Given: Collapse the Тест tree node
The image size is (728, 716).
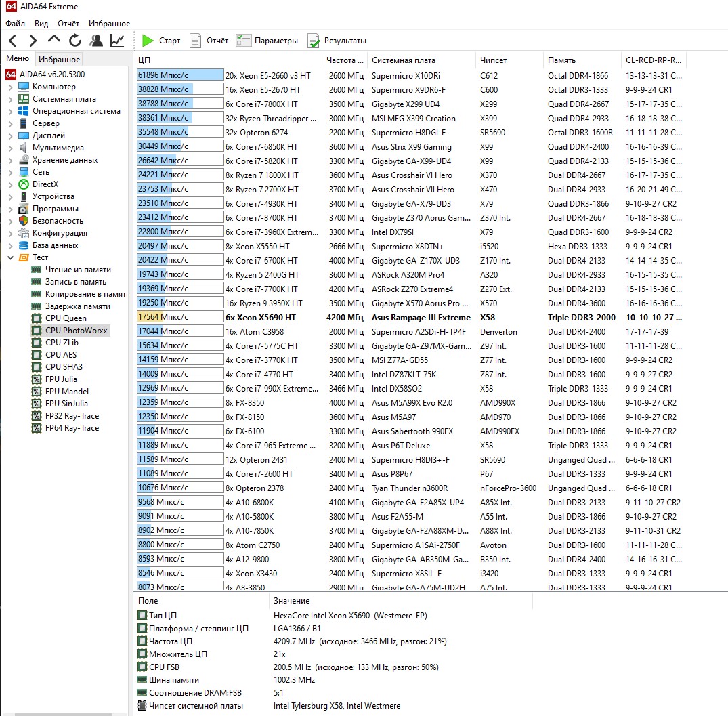Looking at the screenshot, I should pos(10,257).
